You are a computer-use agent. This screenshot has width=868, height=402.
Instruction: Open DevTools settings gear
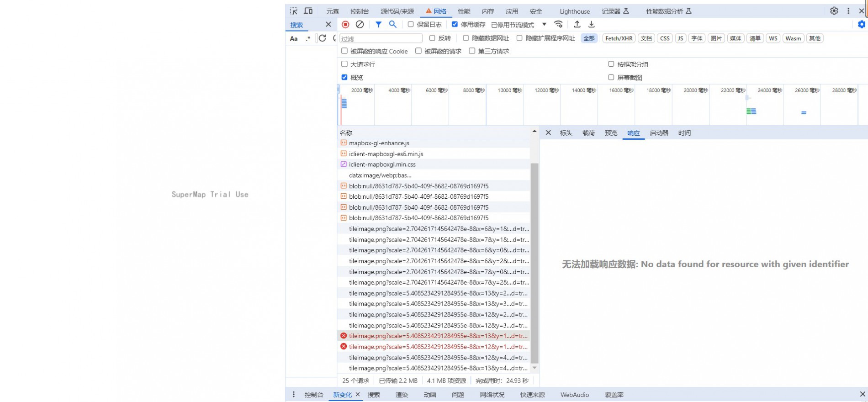[x=834, y=11]
